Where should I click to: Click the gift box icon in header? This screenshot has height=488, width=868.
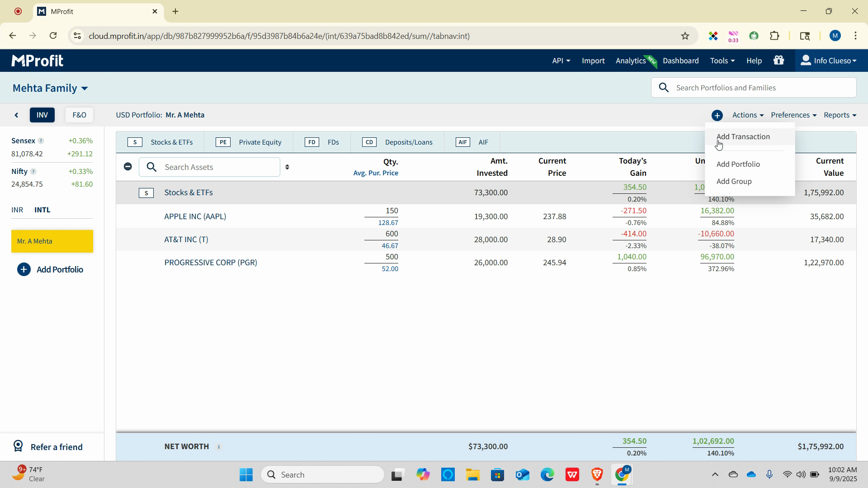tap(778, 61)
